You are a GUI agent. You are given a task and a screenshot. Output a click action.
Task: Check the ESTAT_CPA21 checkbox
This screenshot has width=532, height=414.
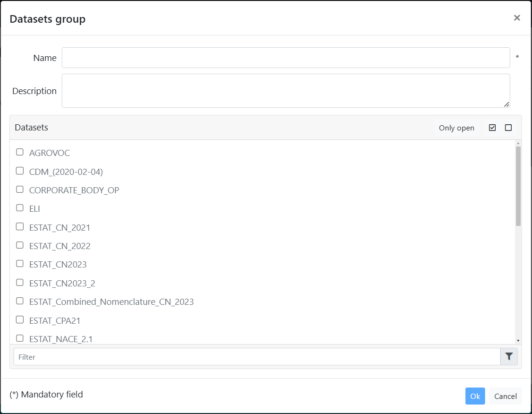(20, 319)
